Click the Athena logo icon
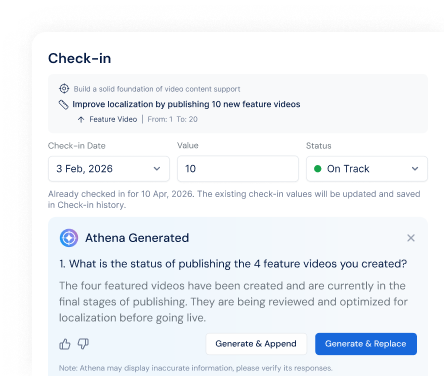 click(x=69, y=238)
